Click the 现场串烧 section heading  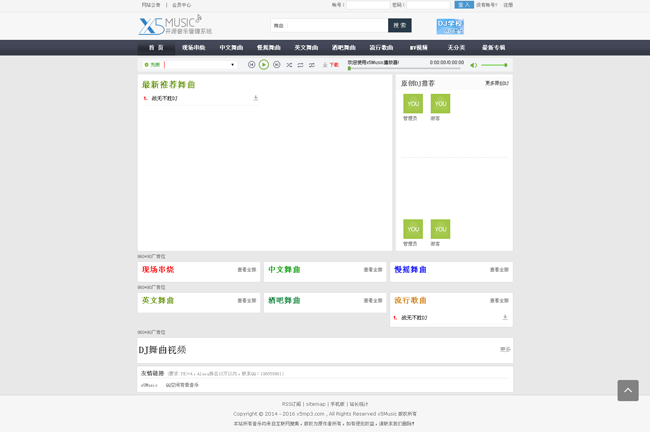coord(158,270)
